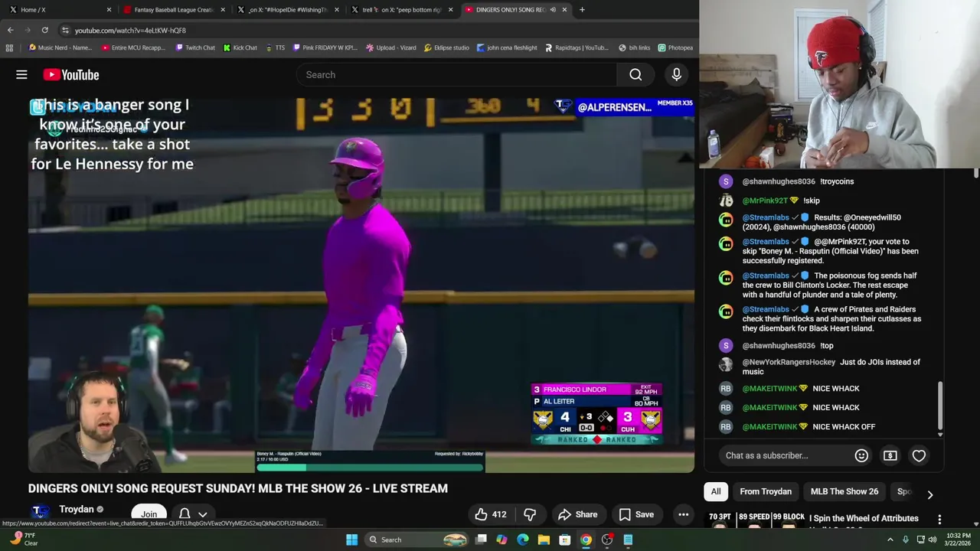Click the YouTube search input box
This screenshot has width=980, height=551.
[x=456, y=74]
